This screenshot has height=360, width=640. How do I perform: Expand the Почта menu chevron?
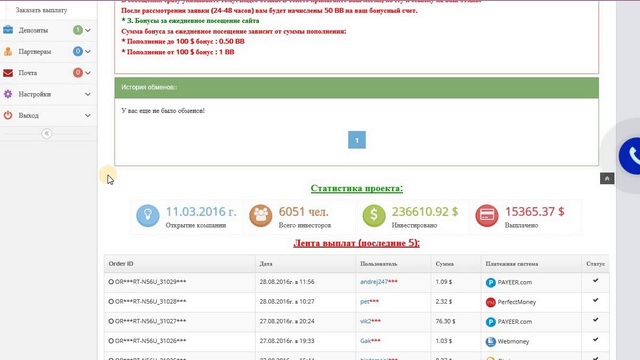[88, 73]
